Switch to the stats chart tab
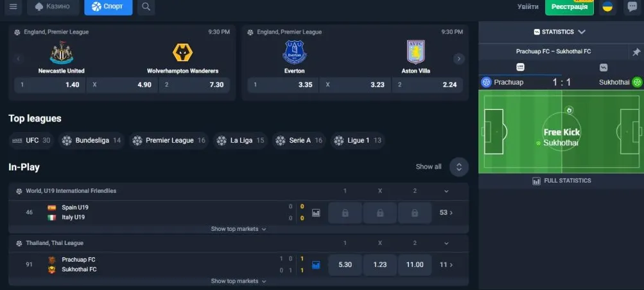Viewport: 644px width, 290px height. tap(603, 68)
